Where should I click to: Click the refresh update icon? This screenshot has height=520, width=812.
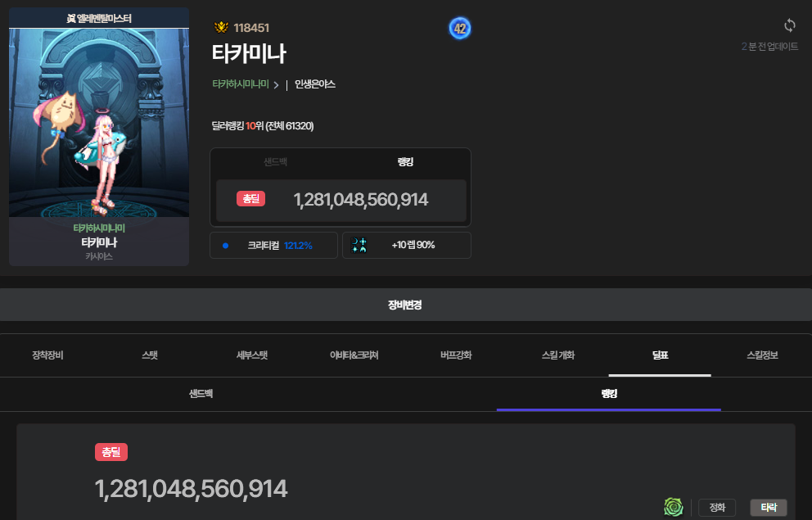coord(789,25)
